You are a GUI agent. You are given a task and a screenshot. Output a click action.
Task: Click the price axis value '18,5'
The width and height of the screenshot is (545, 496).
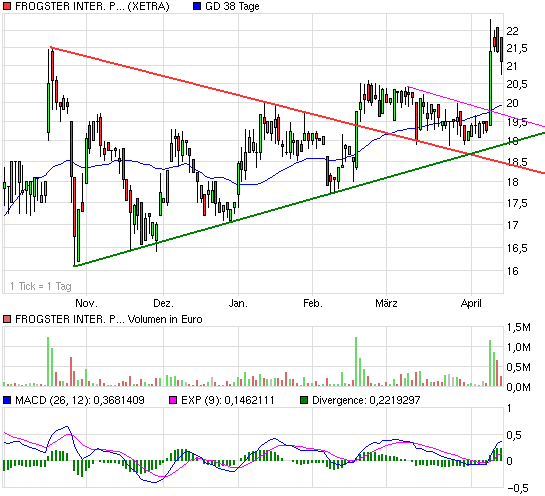click(517, 162)
